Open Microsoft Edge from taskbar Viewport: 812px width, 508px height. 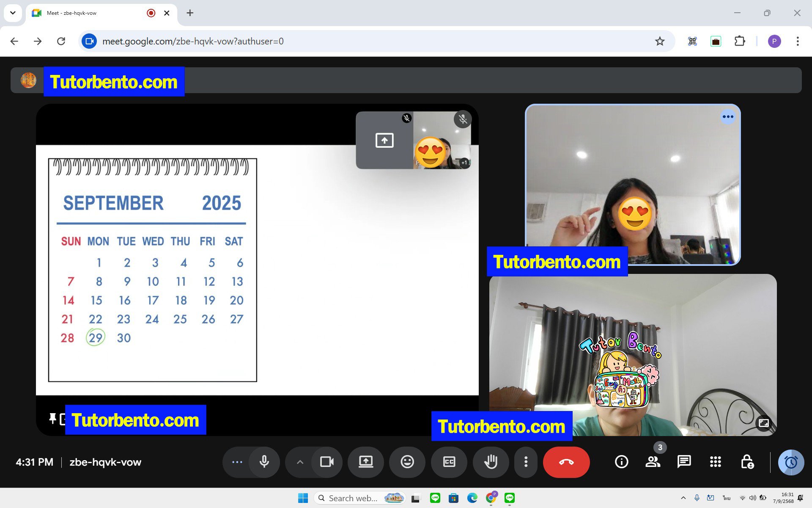[472, 498]
